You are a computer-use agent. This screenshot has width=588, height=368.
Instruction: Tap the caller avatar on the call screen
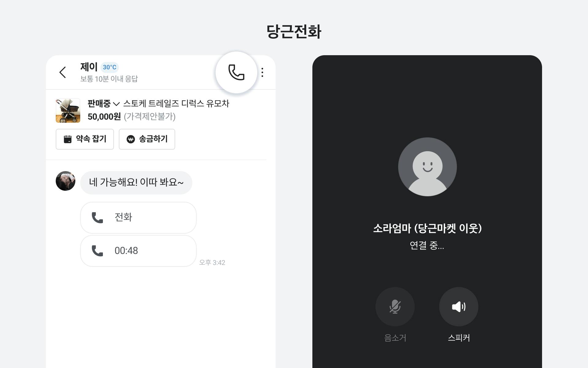click(x=427, y=167)
